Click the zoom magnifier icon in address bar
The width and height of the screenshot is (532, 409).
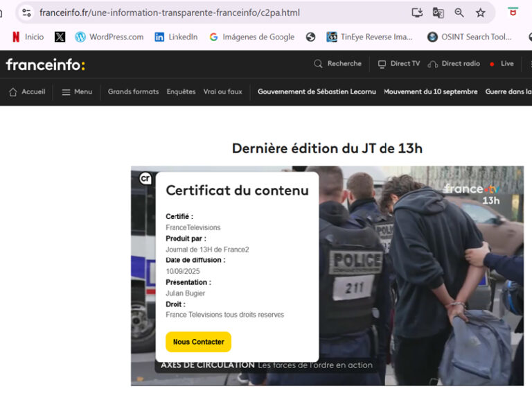(459, 12)
